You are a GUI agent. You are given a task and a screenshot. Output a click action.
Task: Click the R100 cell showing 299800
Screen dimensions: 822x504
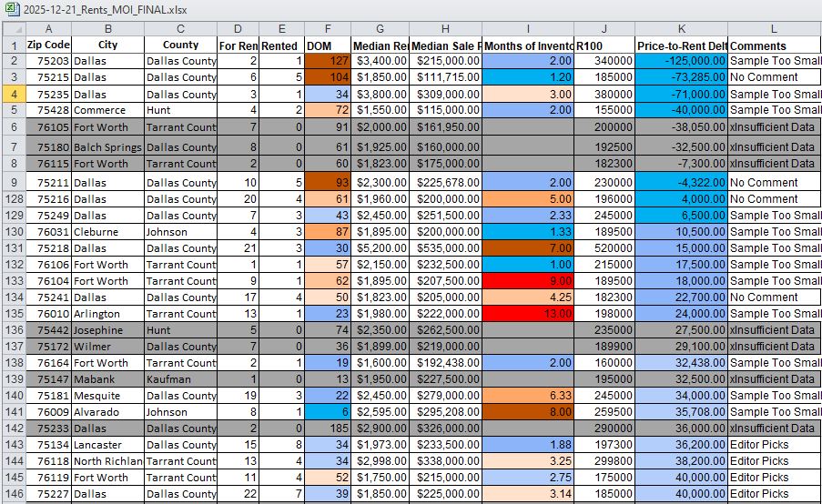click(x=604, y=461)
